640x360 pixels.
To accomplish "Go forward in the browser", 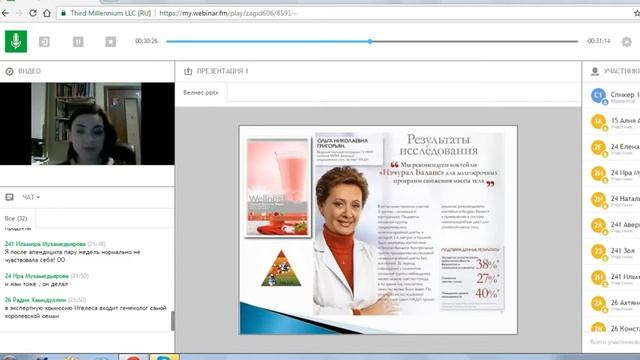I will (19, 13).
